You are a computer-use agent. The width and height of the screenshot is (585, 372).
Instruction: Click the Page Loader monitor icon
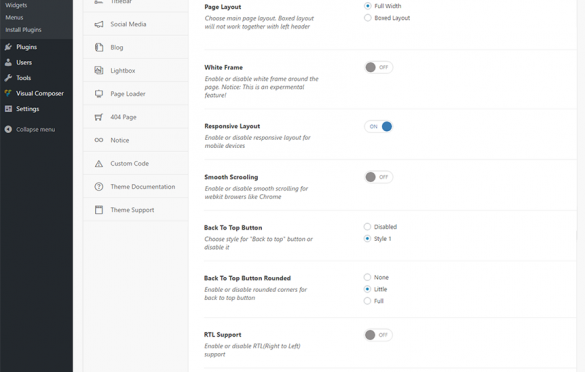99,94
